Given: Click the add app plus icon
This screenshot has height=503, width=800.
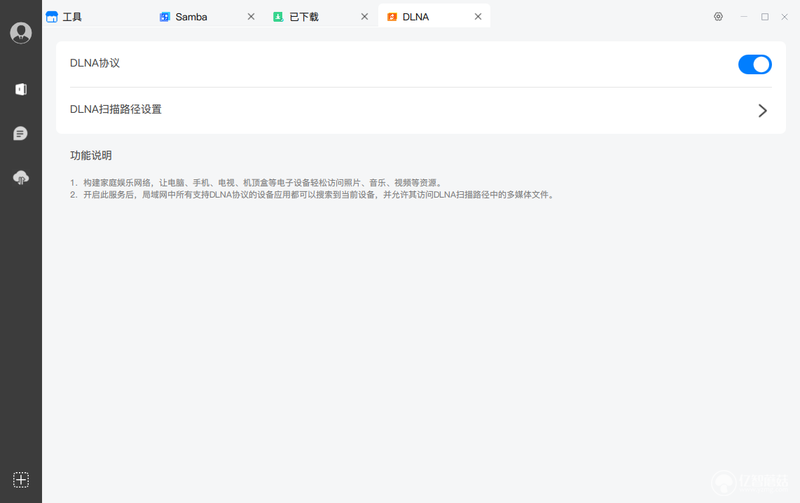Looking at the screenshot, I should 21,480.
